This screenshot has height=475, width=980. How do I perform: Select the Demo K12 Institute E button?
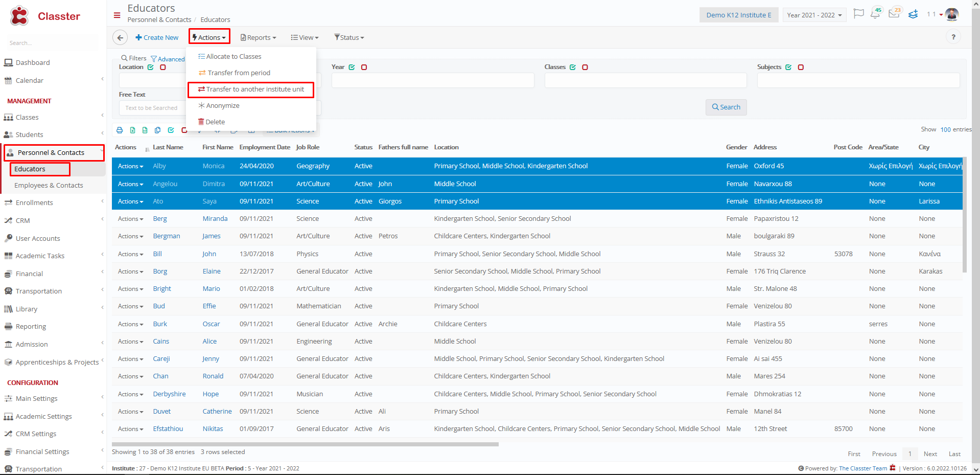pos(739,15)
